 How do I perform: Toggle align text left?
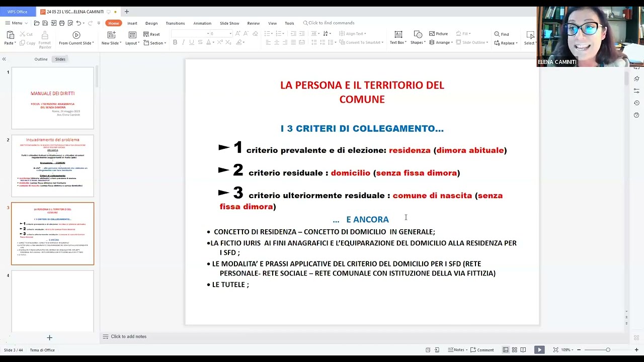[268, 43]
